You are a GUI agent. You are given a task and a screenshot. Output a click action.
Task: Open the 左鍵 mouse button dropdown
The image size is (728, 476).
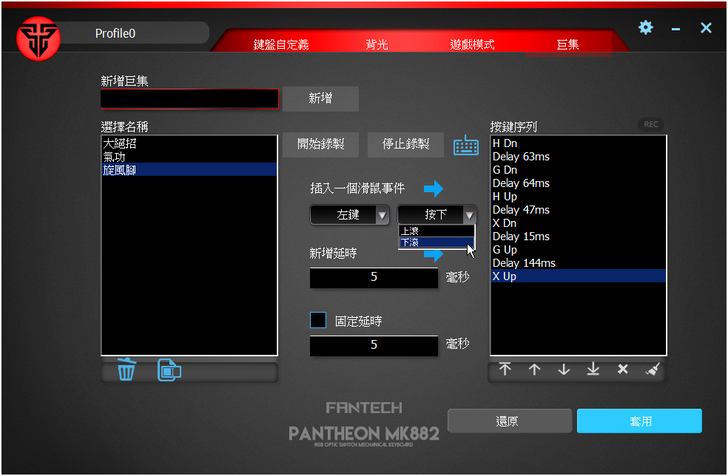(349, 215)
